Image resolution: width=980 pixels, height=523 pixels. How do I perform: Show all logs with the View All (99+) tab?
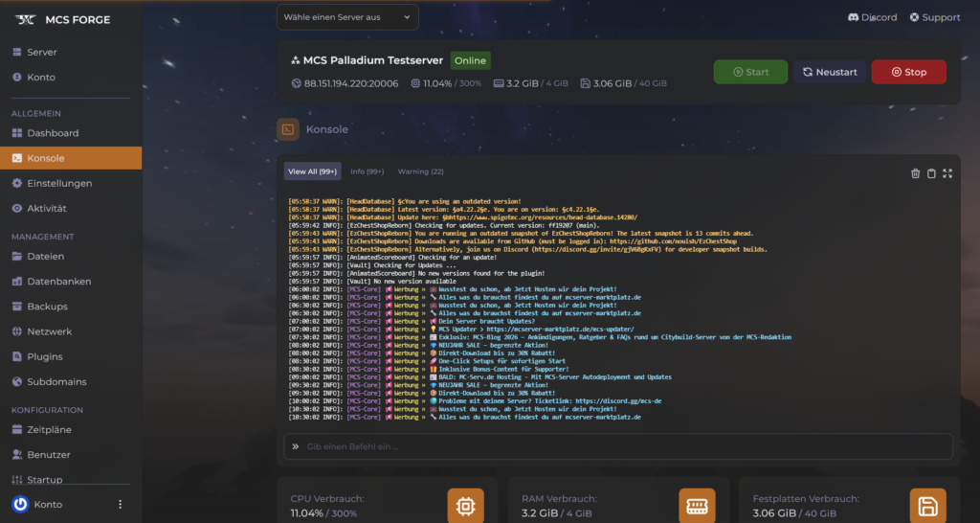[x=313, y=171]
